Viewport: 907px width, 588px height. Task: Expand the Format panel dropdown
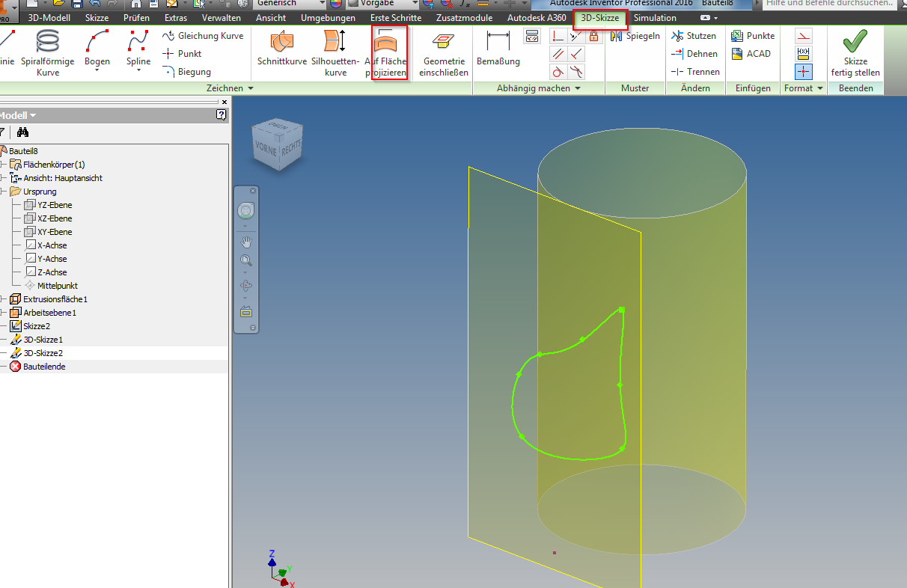click(x=803, y=88)
